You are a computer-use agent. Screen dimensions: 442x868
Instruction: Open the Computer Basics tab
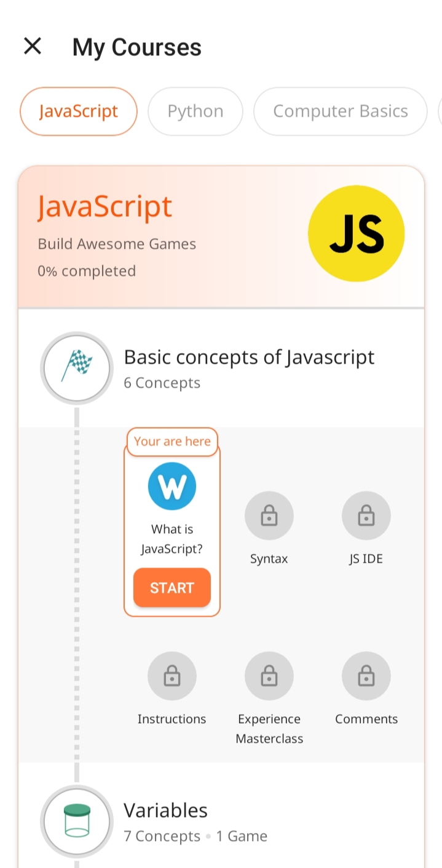[340, 111]
